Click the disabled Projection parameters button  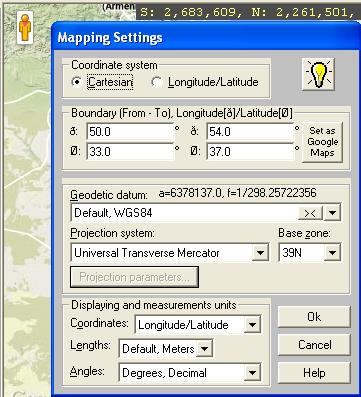pyautogui.click(x=134, y=277)
